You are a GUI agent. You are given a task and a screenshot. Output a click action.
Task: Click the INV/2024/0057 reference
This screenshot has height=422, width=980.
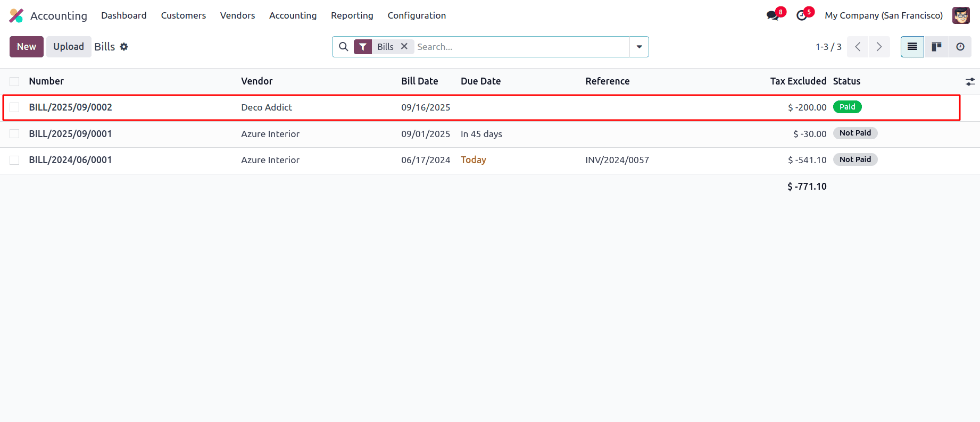click(617, 160)
